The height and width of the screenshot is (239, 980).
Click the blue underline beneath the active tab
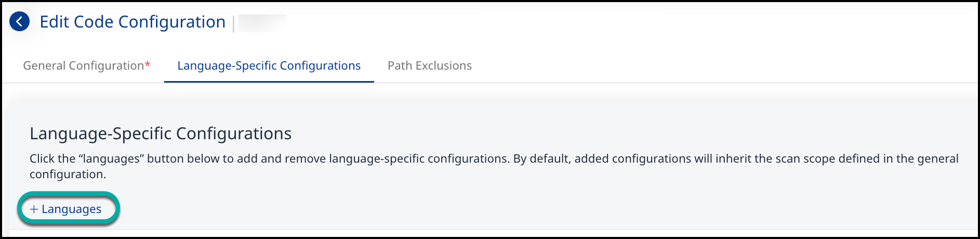tap(269, 82)
